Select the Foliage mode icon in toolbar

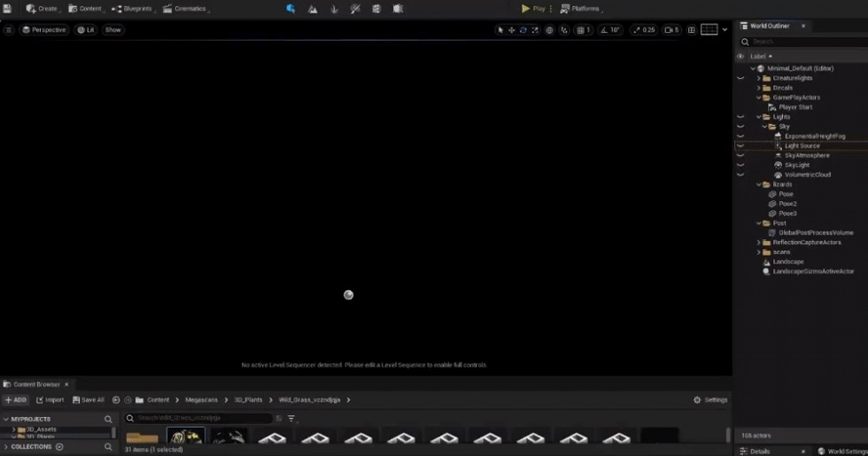click(x=334, y=9)
